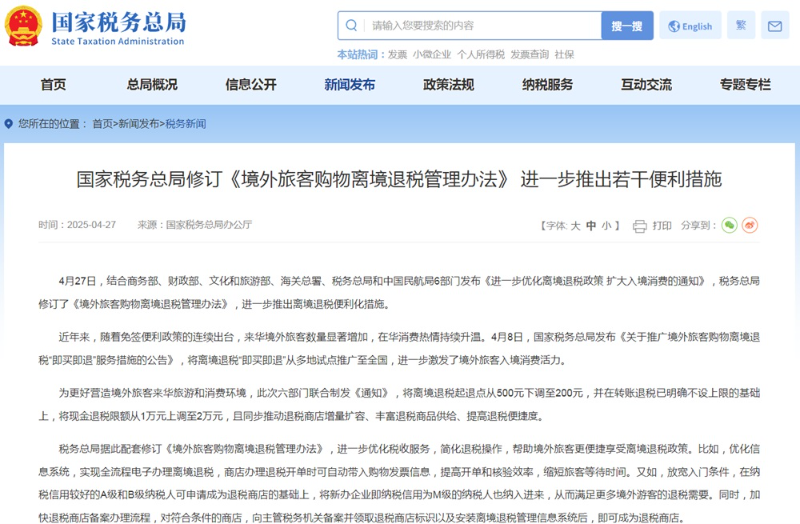Open the 政策法规 navigation menu
The height and width of the screenshot is (524, 800).
pos(449,85)
